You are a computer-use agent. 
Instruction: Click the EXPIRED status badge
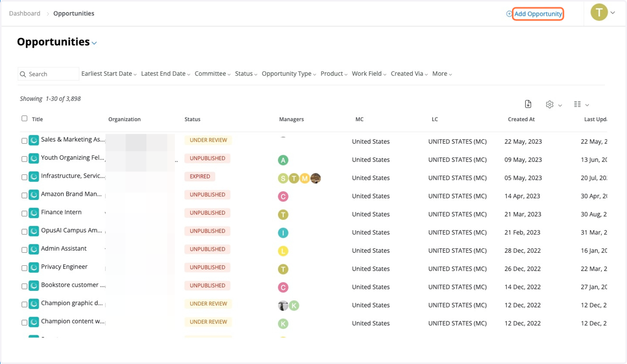click(x=200, y=177)
